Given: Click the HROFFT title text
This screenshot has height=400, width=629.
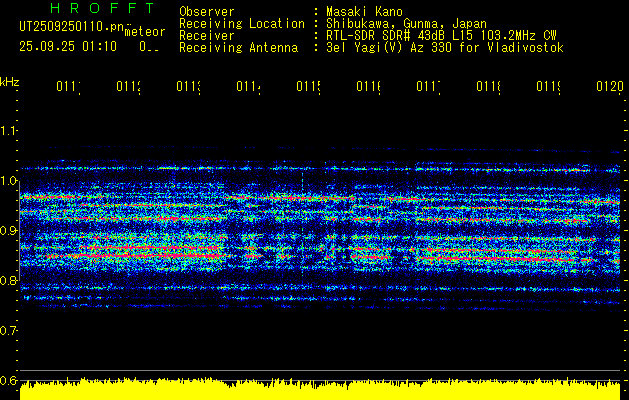Looking at the screenshot, I should click(x=102, y=8).
